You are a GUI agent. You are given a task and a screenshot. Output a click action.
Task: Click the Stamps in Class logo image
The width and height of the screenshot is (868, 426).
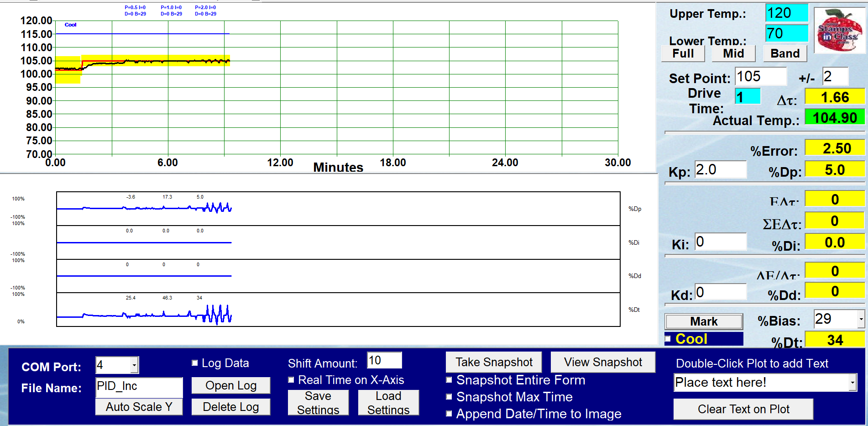[840, 30]
